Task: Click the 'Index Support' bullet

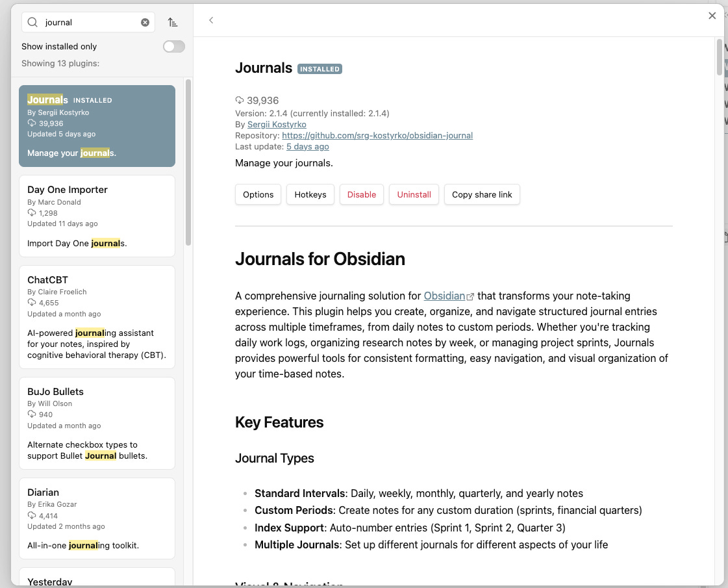Action: (x=410, y=528)
